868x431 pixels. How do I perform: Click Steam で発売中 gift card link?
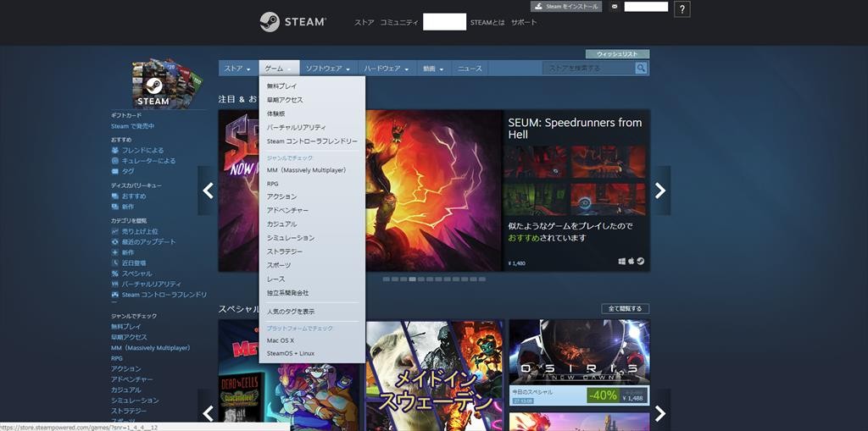click(x=133, y=126)
